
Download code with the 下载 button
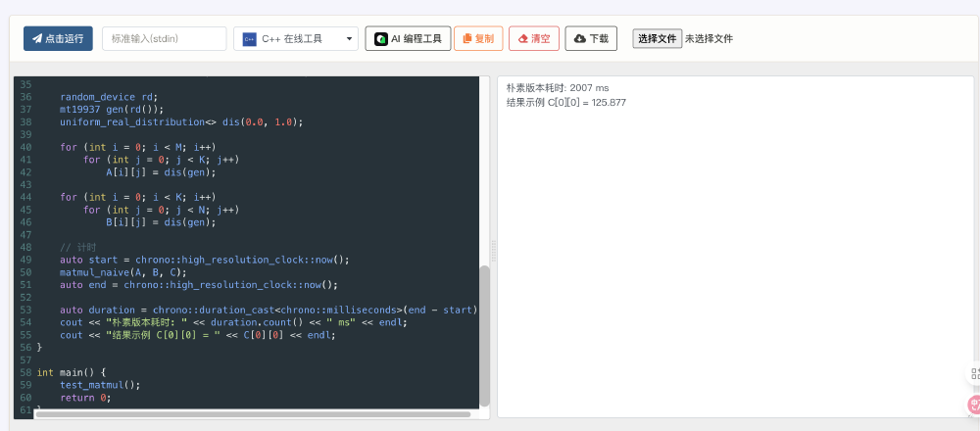[x=591, y=39]
